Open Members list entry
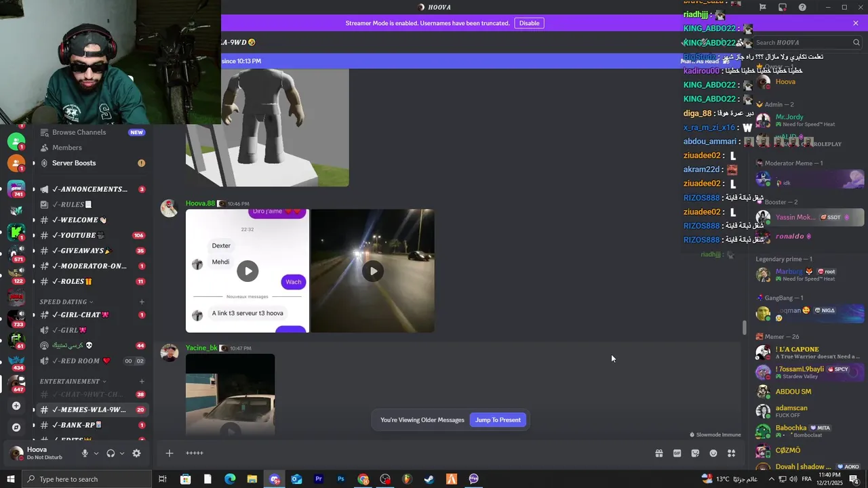The image size is (868, 488). tap(92, 148)
